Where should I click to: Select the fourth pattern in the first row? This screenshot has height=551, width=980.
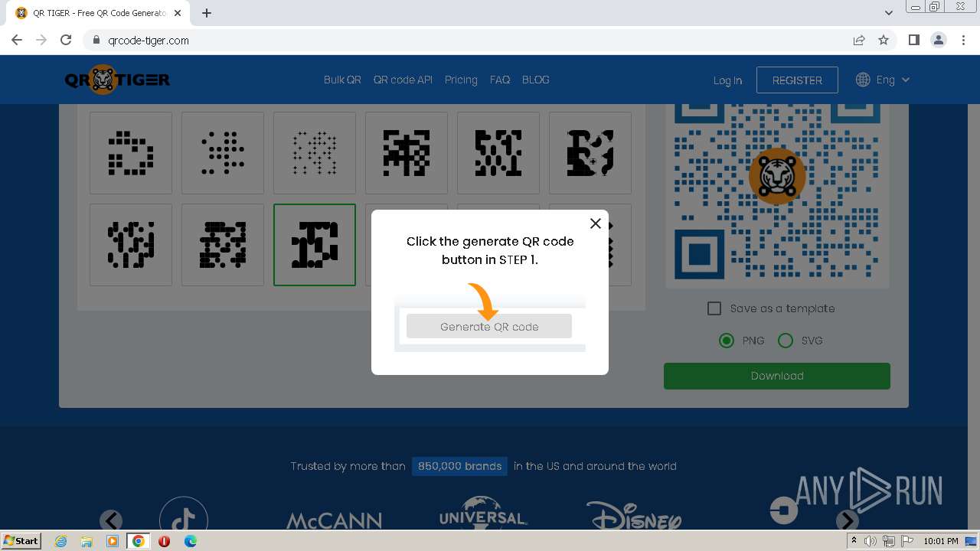407,153
